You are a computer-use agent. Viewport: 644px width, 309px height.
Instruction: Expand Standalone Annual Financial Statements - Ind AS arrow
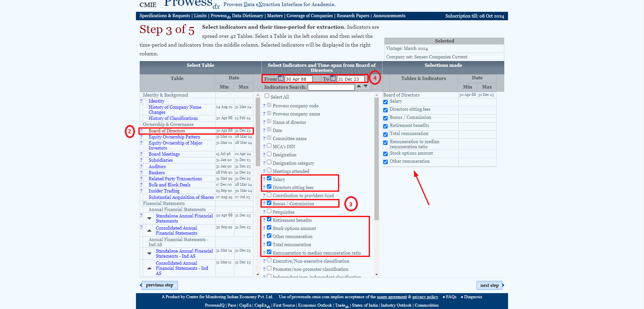click(x=149, y=254)
